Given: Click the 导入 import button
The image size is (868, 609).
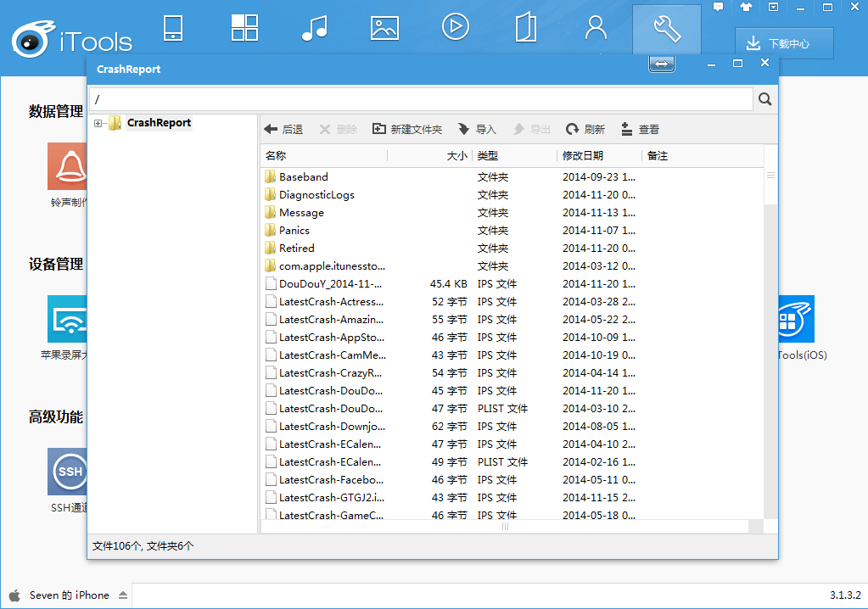Looking at the screenshot, I should (477, 130).
